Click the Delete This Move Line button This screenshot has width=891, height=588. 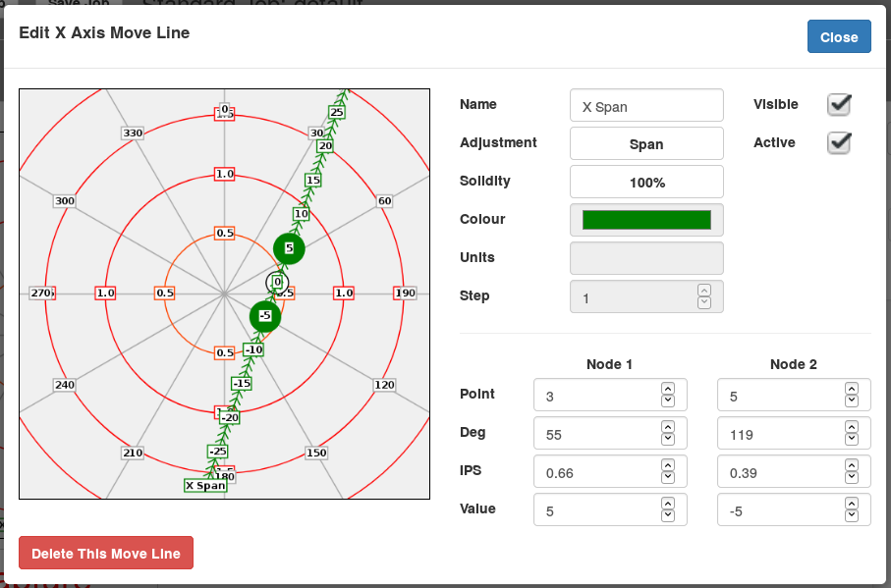pyautogui.click(x=105, y=552)
